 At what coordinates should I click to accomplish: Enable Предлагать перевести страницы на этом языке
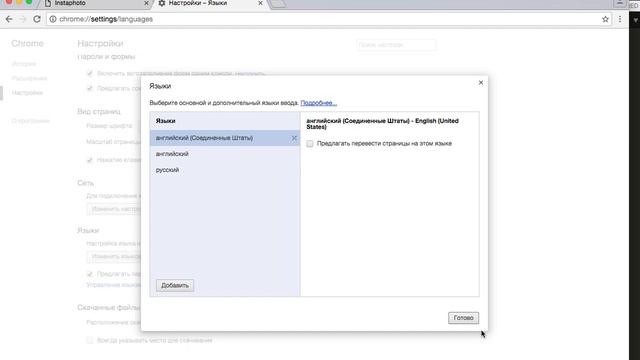(x=310, y=144)
